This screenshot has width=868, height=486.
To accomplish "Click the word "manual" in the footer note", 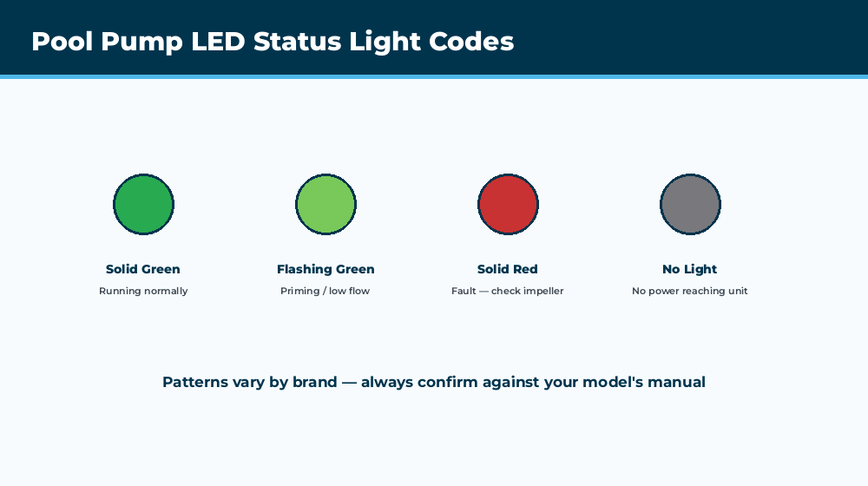I will [676, 382].
